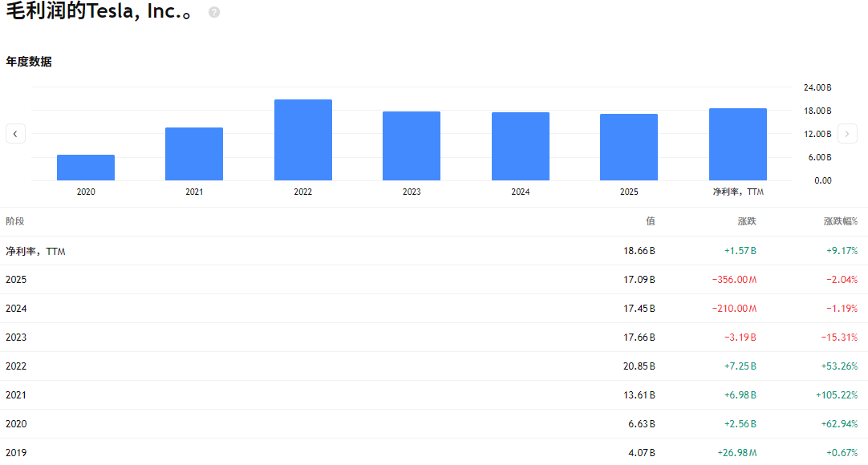Click the 2020 table row label
Screen dimensions: 868x465
pyautogui.click(x=16, y=423)
